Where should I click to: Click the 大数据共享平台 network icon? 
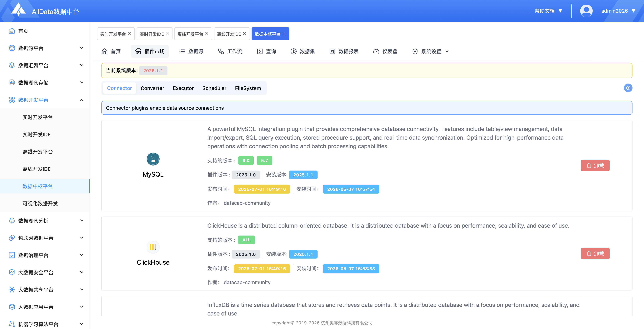click(x=12, y=289)
